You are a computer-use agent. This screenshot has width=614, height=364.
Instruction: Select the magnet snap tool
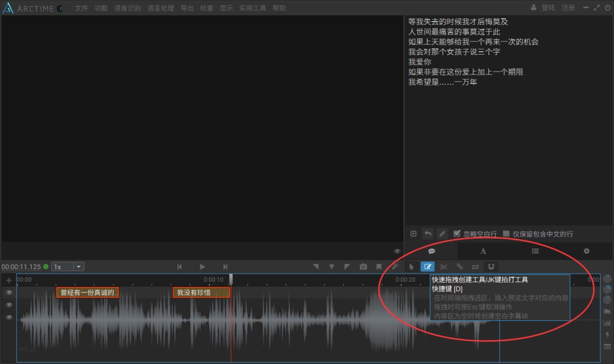(x=491, y=266)
